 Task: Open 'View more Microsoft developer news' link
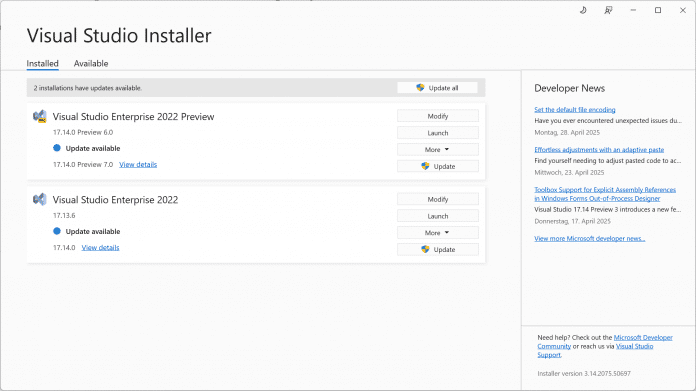click(x=589, y=238)
